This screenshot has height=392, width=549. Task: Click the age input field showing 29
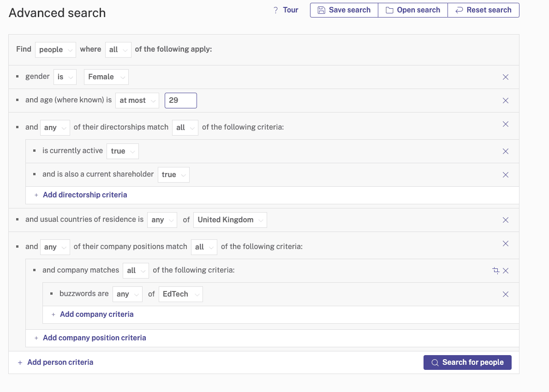point(181,101)
